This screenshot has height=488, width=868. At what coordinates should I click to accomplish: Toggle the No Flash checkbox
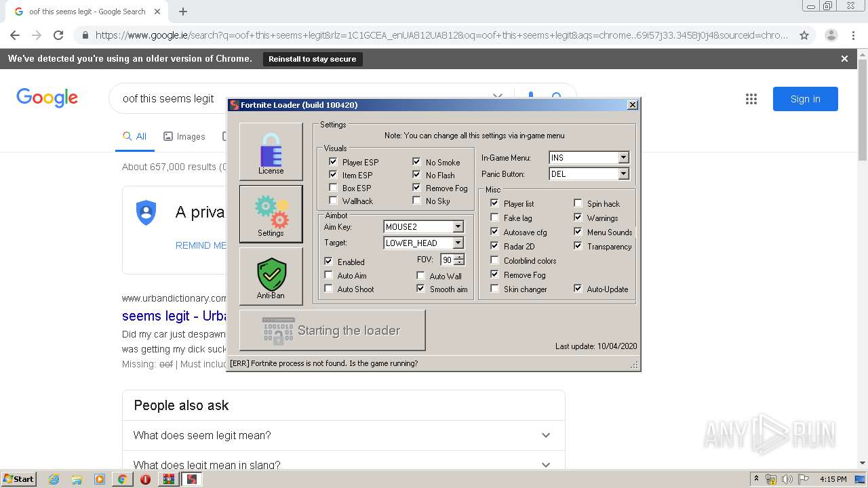(416, 175)
